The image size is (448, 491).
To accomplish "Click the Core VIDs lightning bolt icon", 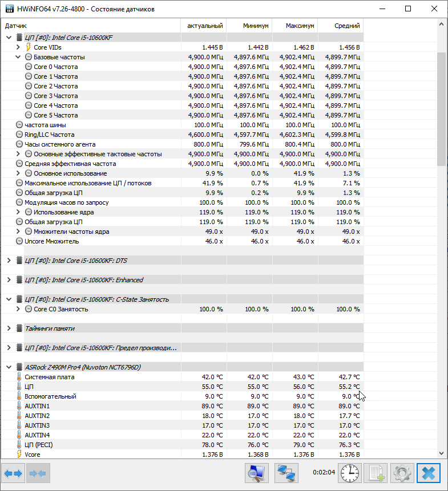I will pyautogui.click(x=28, y=47).
